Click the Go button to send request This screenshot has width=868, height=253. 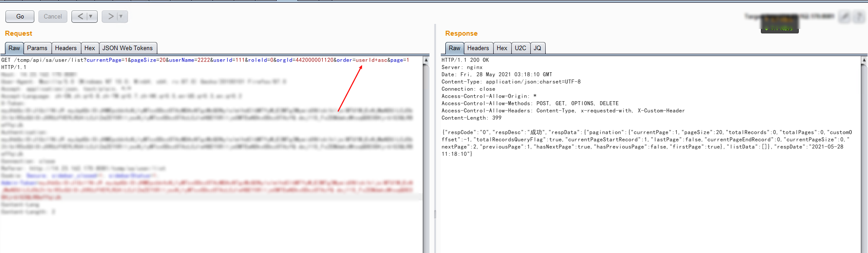point(20,17)
